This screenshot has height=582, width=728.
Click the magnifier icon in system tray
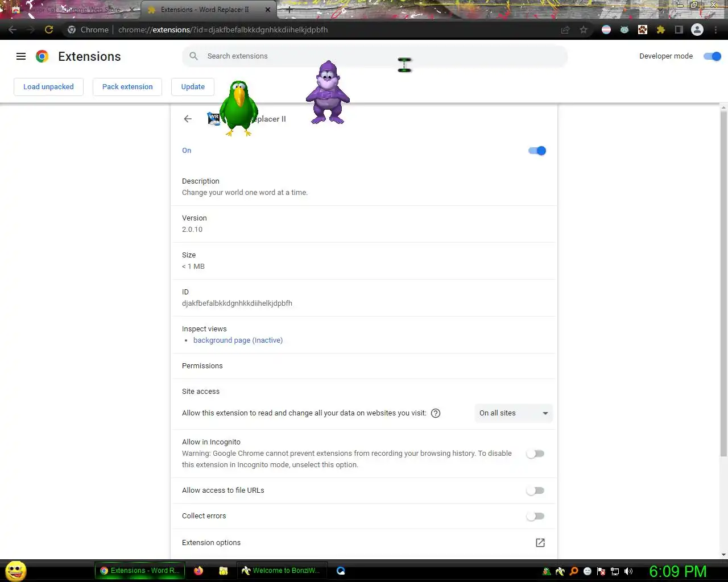point(574,571)
